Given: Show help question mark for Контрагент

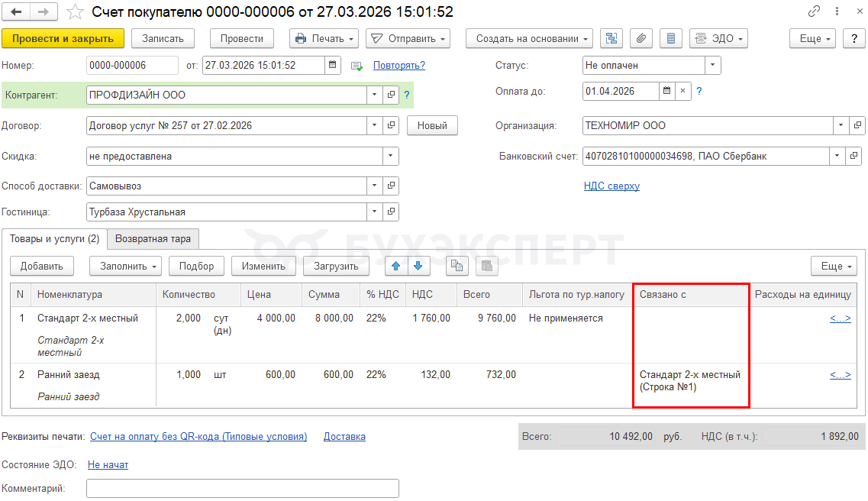Looking at the screenshot, I should (x=407, y=95).
